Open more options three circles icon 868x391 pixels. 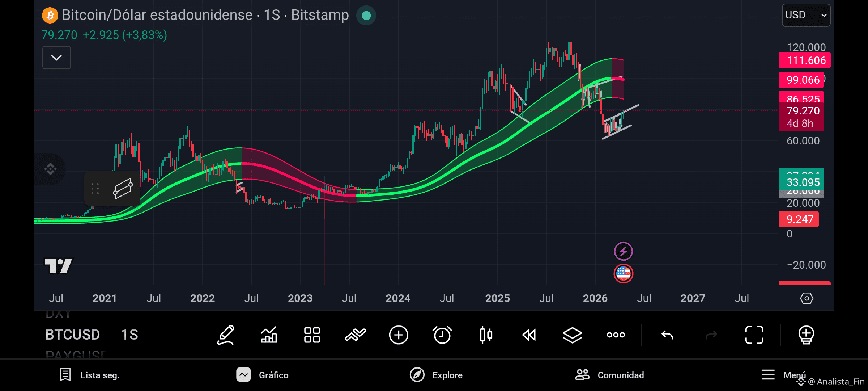coord(616,335)
